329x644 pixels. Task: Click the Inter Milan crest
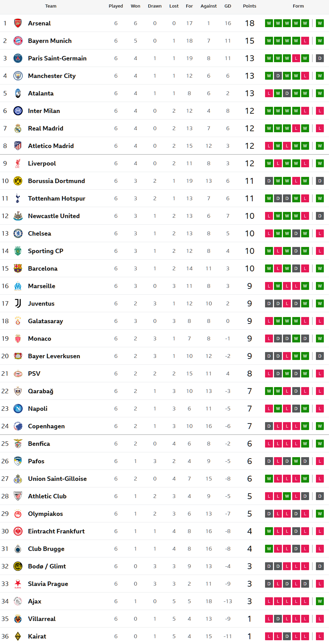coord(18,111)
